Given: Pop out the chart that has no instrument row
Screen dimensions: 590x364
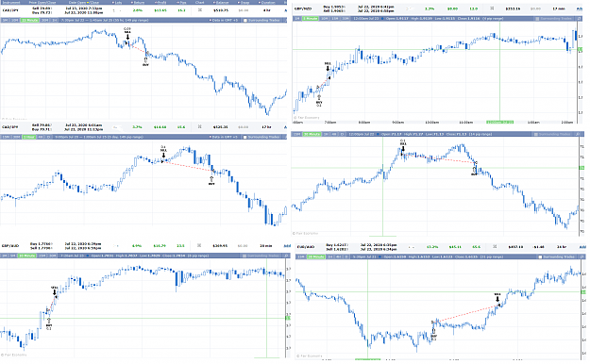Looking at the screenshot, I should point(579,134).
